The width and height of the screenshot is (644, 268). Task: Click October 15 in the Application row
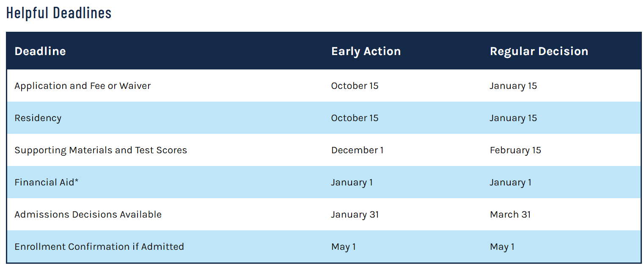[x=355, y=86]
